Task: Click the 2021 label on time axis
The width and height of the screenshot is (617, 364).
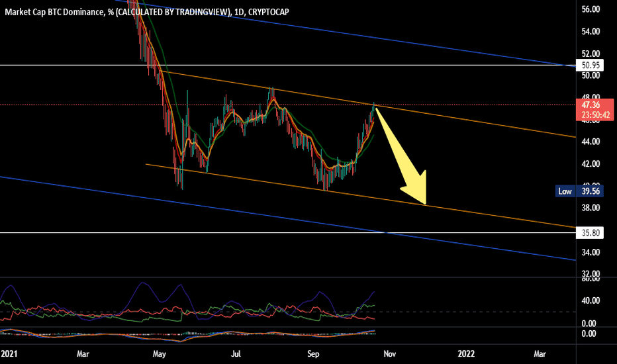Action: coord(9,354)
